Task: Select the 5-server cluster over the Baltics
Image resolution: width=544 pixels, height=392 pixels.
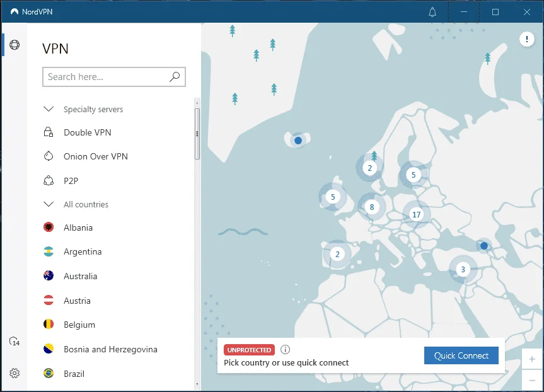Action: point(414,175)
